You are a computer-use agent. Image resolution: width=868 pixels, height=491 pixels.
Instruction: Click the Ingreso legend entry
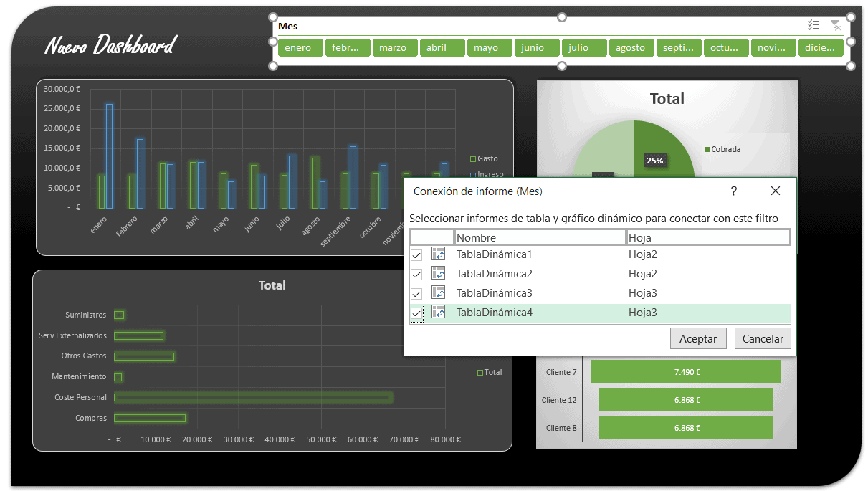tap(487, 173)
